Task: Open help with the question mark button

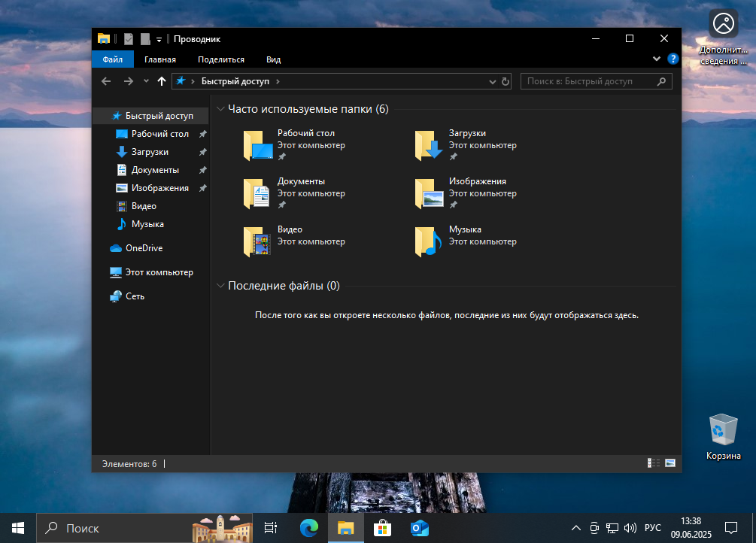Action: (673, 59)
